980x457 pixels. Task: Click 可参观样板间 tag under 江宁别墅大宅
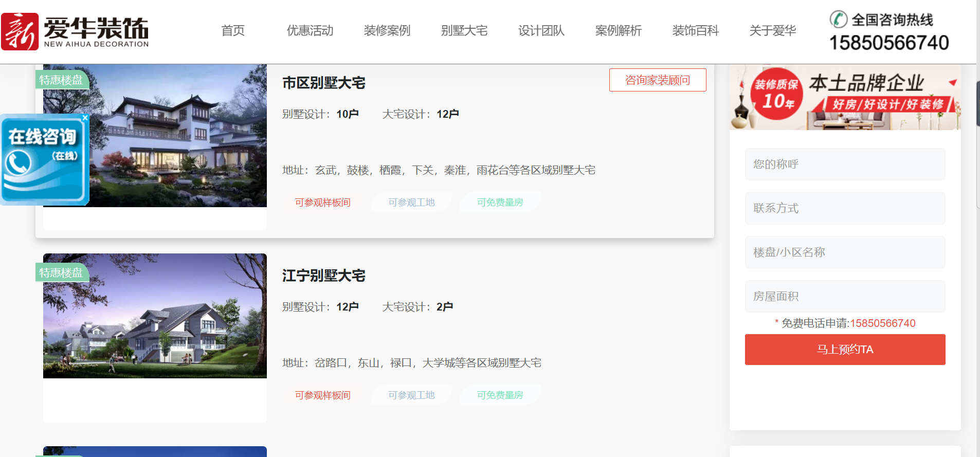(323, 395)
